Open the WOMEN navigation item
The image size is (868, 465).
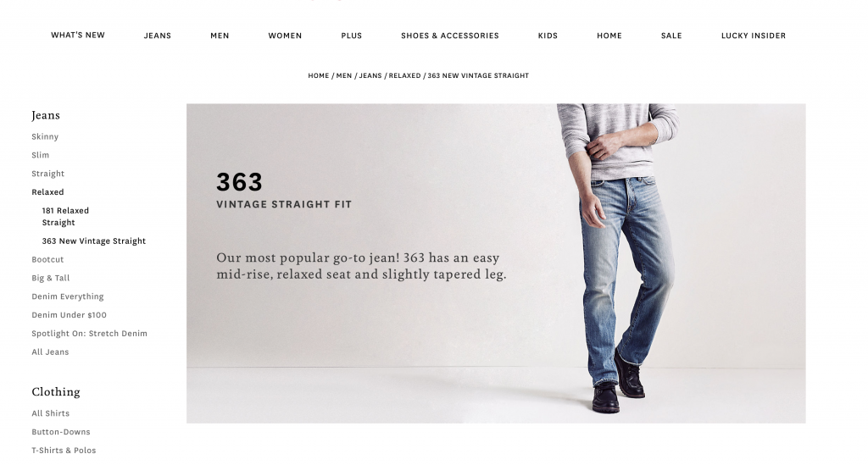285,36
